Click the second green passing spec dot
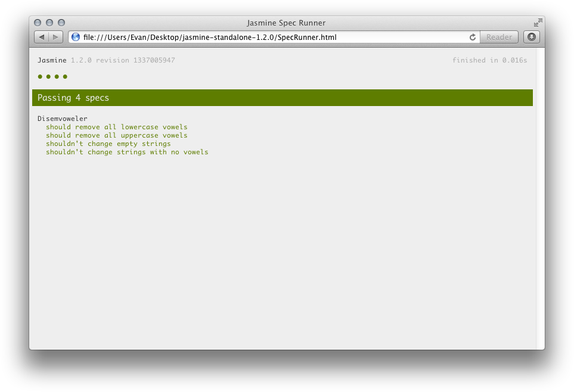574x392 pixels. click(x=48, y=76)
